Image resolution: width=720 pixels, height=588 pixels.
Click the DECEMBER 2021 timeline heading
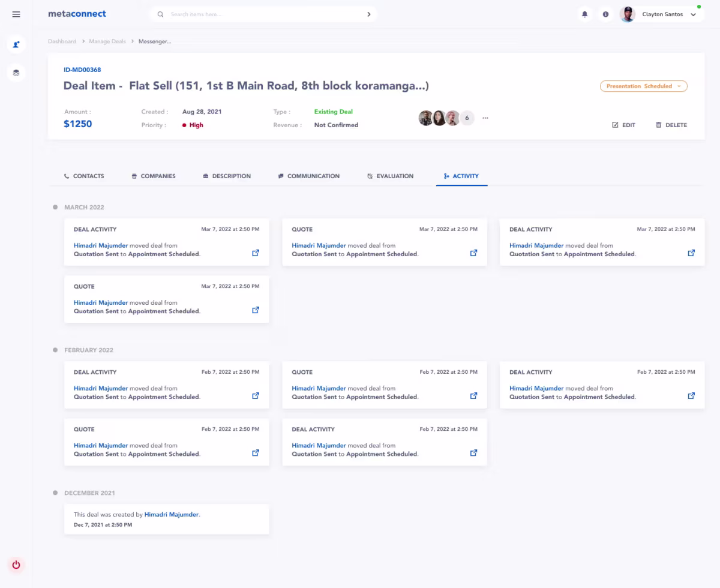(89, 493)
